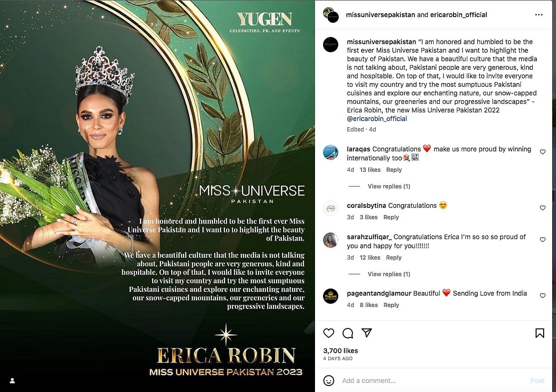Reply to the coralsbytina comment

[391, 217]
